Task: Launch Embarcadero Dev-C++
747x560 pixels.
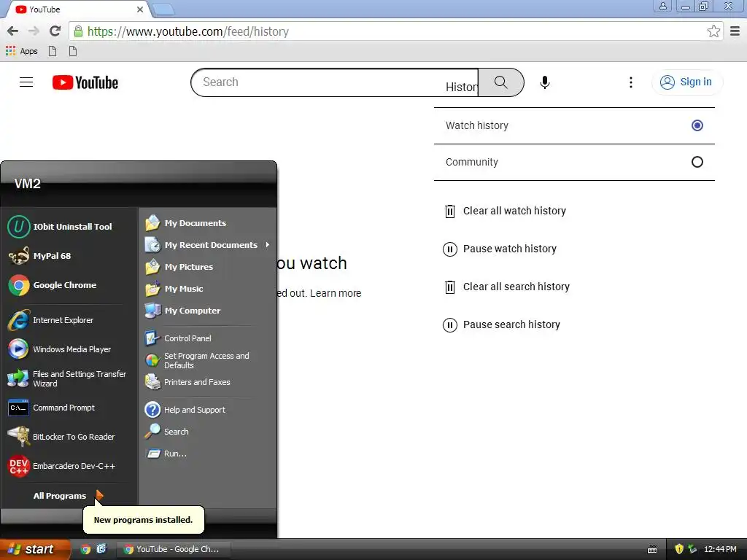Action: (69, 466)
